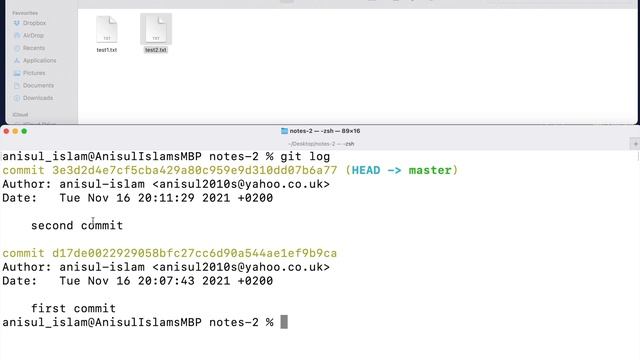Click the Dropbox sidebar icon
This screenshot has height=360, width=640.
point(17,23)
